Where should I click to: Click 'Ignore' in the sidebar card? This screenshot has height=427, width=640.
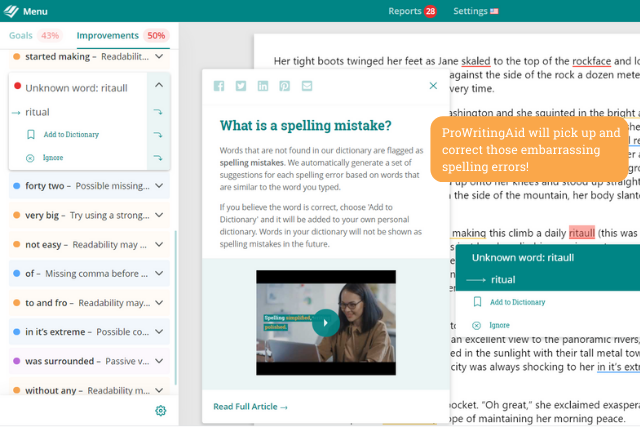[53, 158]
